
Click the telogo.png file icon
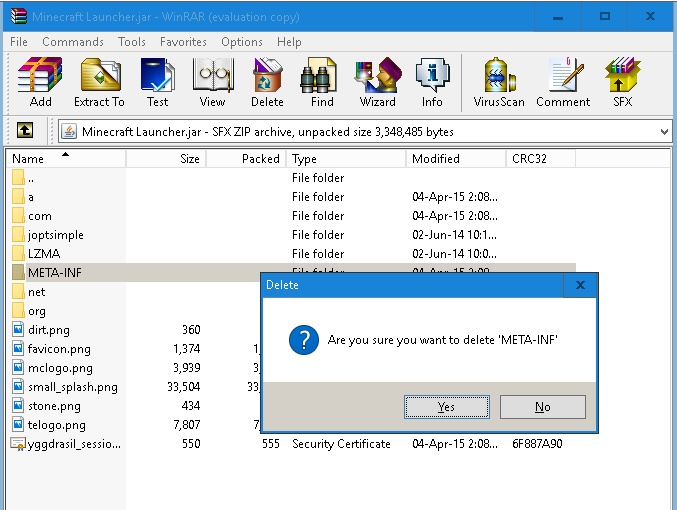(18, 424)
